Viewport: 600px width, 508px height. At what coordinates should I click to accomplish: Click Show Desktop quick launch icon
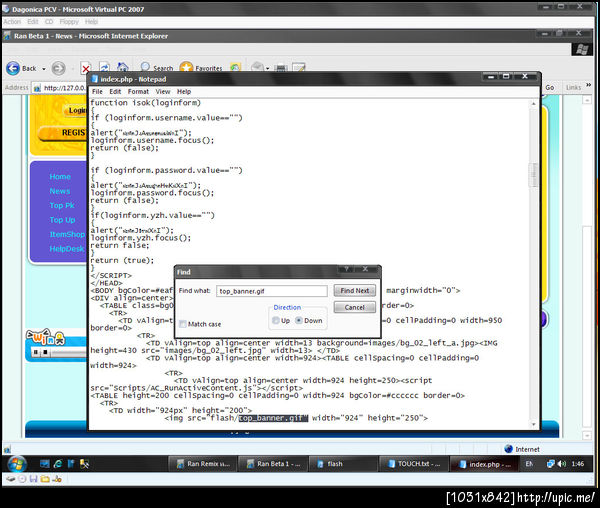tap(45, 464)
